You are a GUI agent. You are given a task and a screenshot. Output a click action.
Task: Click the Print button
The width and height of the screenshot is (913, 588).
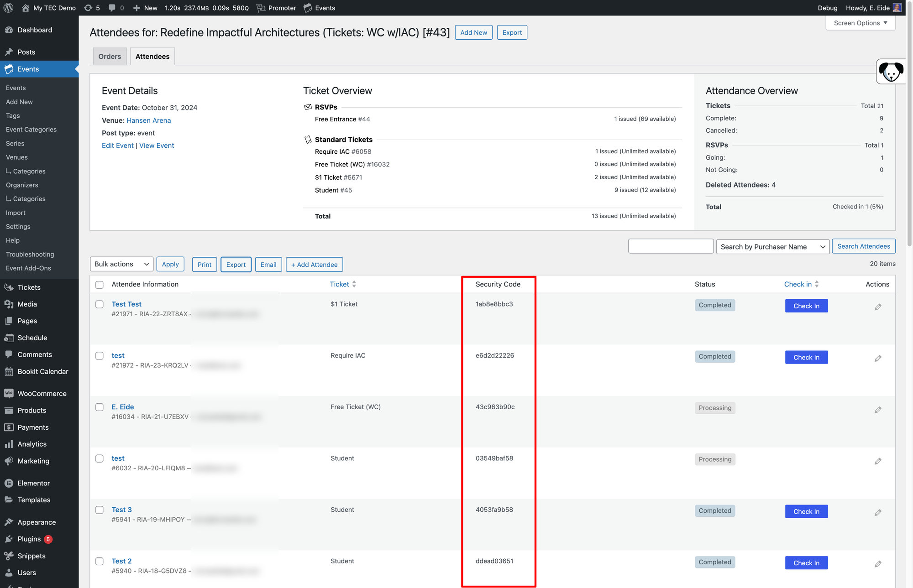pos(205,265)
